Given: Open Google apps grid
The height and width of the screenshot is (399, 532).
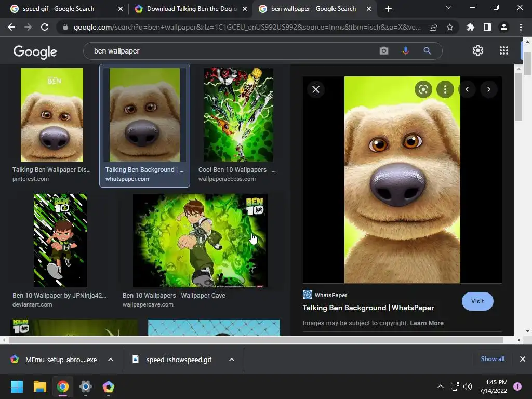Looking at the screenshot, I should (x=504, y=50).
